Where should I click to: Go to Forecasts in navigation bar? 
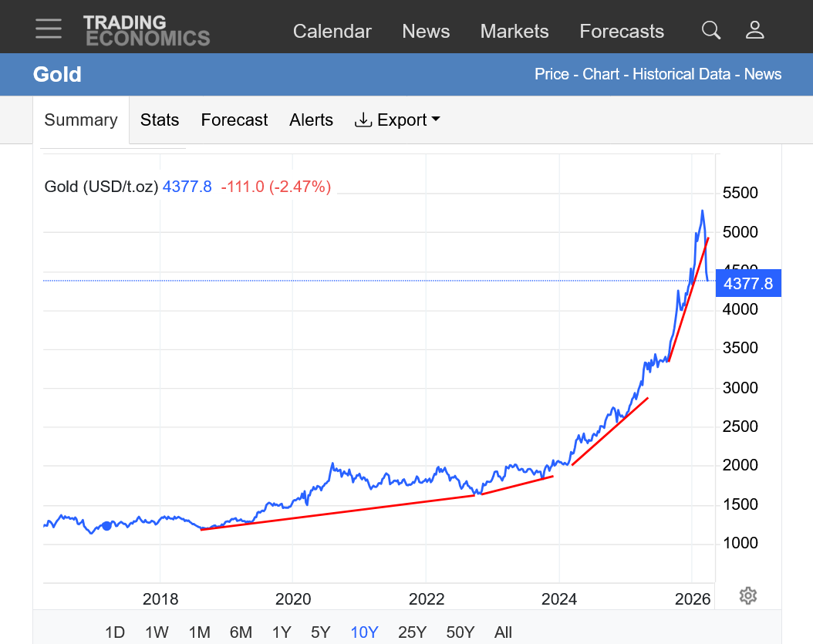pyautogui.click(x=621, y=31)
